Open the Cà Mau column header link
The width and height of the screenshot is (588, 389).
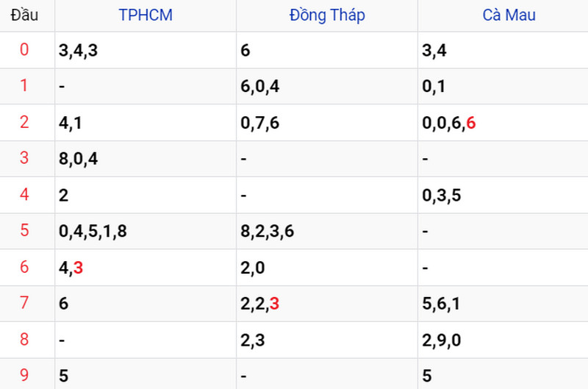pos(509,15)
